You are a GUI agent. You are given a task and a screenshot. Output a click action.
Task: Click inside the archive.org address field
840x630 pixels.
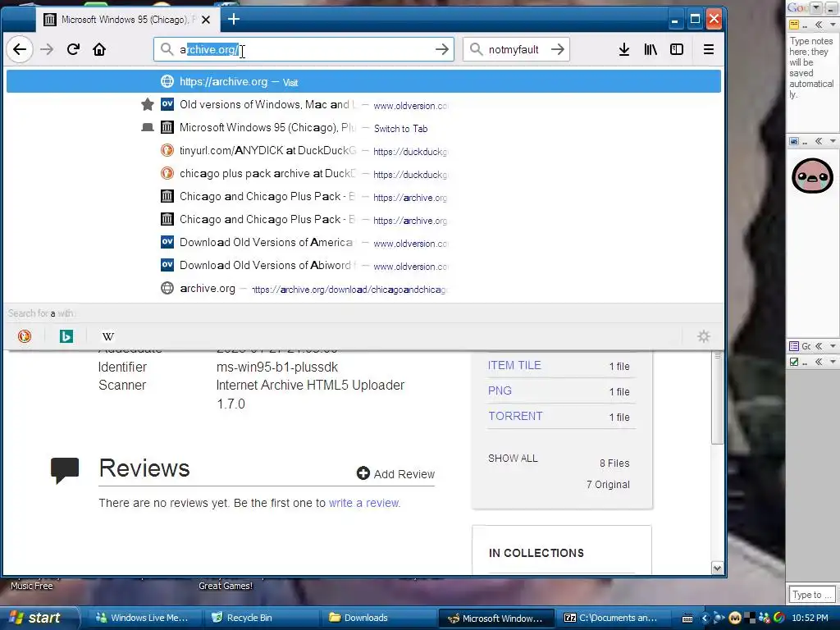pos(304,49)
